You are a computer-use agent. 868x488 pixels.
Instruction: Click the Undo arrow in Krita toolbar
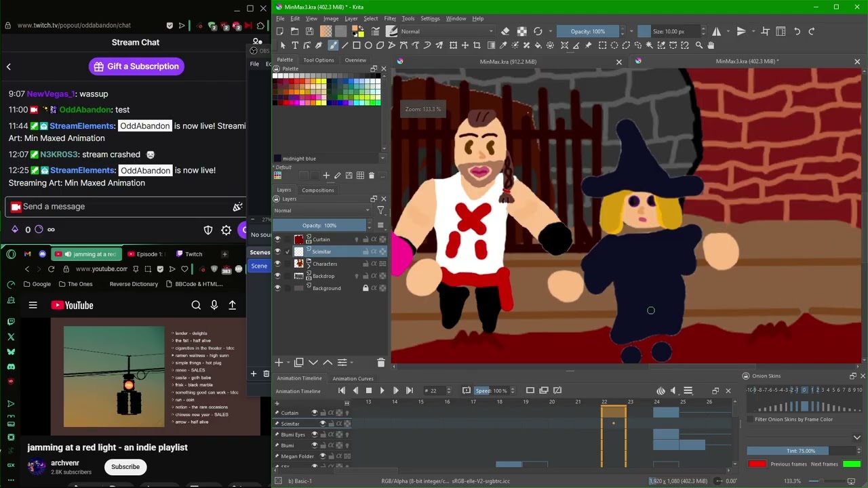797,31
